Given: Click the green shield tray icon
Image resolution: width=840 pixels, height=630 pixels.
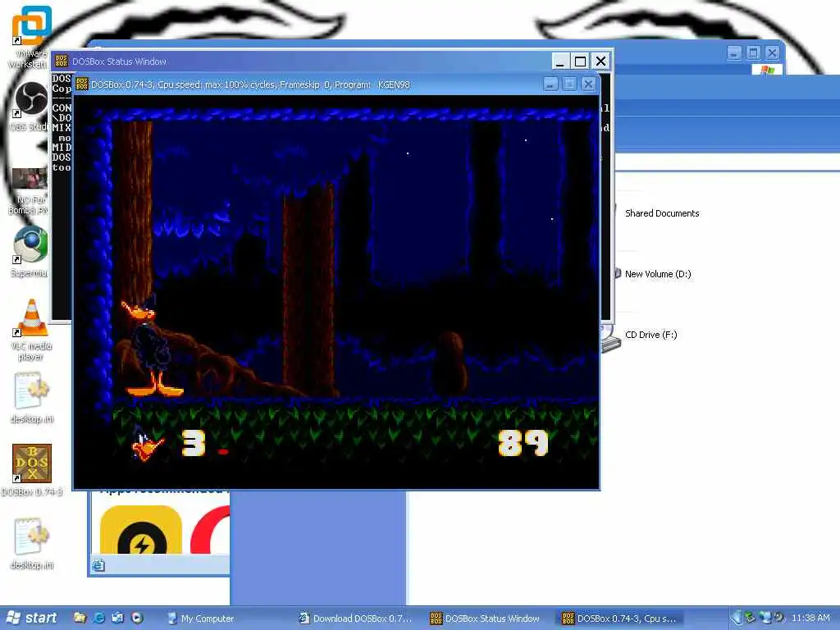Looking at the screenshot, I should coord(750,619).
